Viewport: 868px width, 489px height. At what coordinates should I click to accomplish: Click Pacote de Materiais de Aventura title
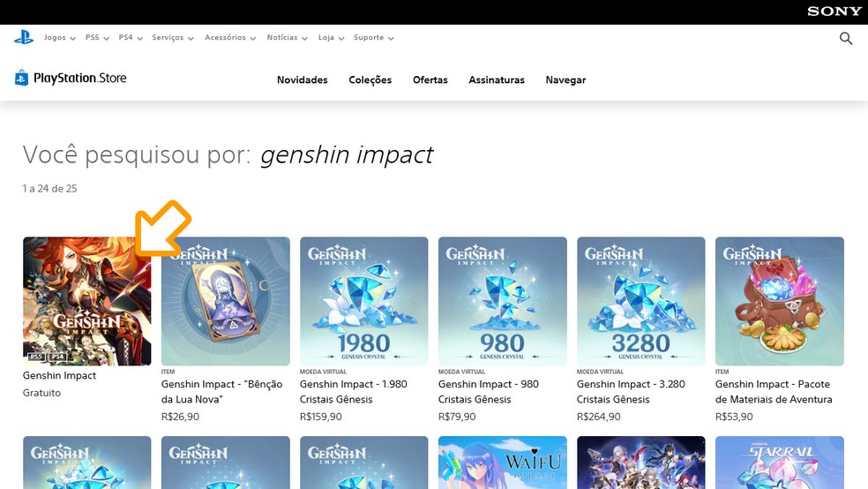pos(774,392)
